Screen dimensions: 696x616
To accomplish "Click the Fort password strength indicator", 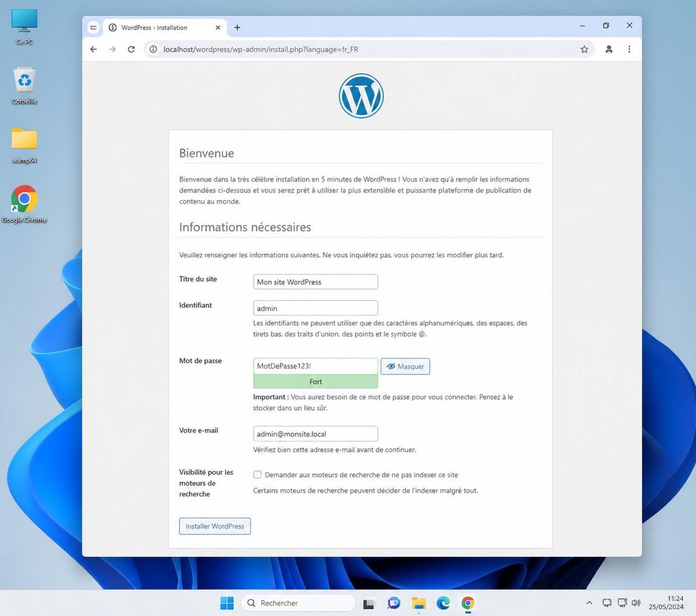I will [315, 382].
